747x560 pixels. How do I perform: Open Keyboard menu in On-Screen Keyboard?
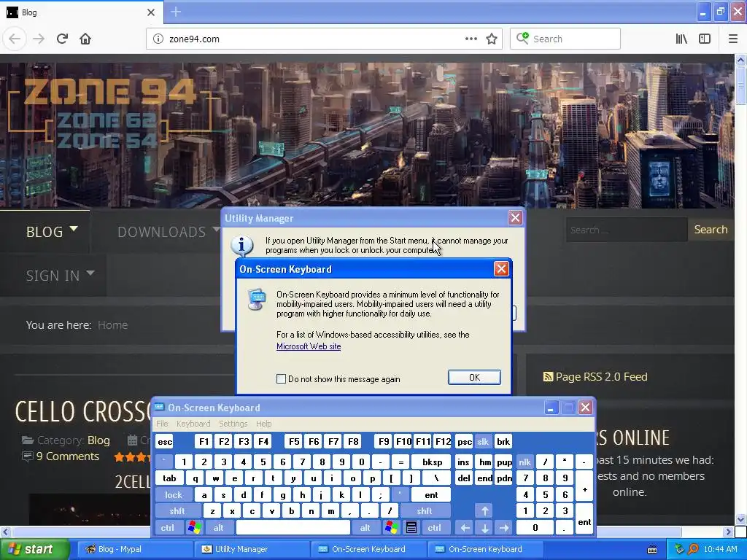coord(193,424)
